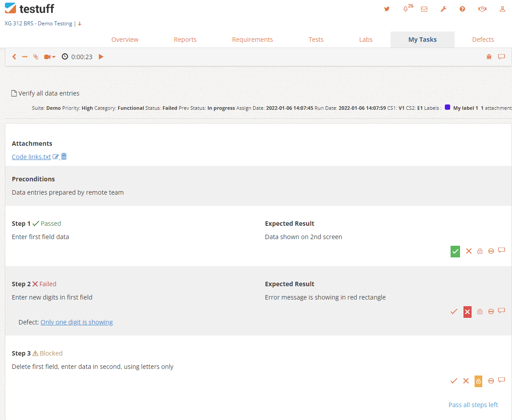Select the My Tasks tab
The width and height of the screenshot is (512, 420).
click(x=423, y=40)
